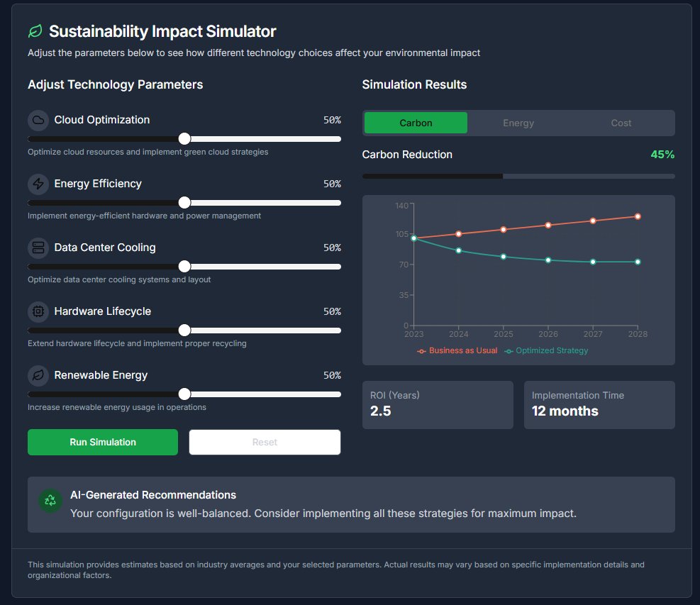
Task: Click the recycle icon in AI recommendations
Action: pyautogui.click(x=50, y=501)
